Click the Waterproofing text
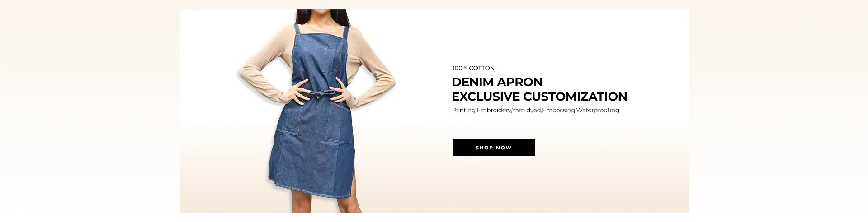Viewport: 868px width, 222px height. pyautogui.click(x=598, y=110)
